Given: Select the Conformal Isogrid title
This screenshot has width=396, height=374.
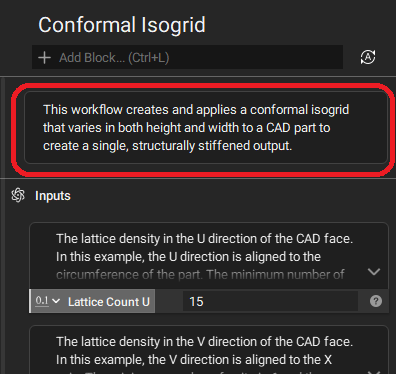Looking at the screenshot, I should 122,25.
